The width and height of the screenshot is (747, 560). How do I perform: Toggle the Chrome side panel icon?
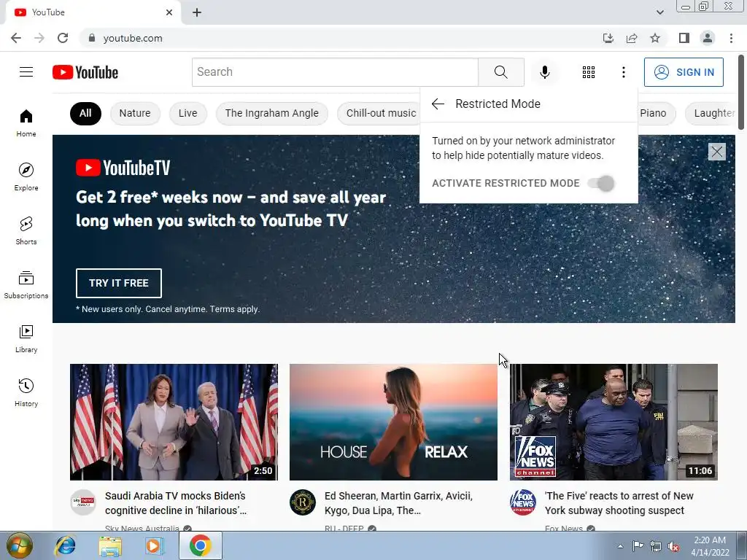684,38
